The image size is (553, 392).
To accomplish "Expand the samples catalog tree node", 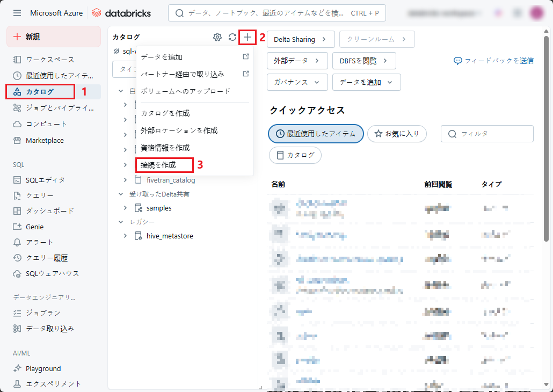I will tap(125, 208).
